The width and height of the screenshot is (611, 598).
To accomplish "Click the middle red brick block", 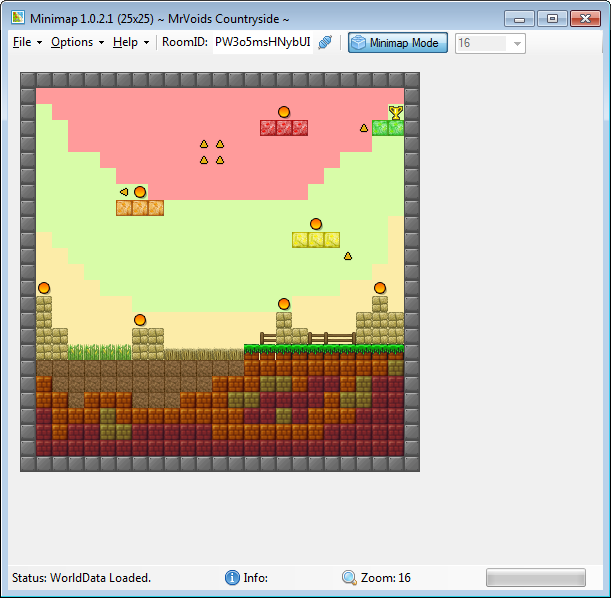I will click(x=284, y=128).
